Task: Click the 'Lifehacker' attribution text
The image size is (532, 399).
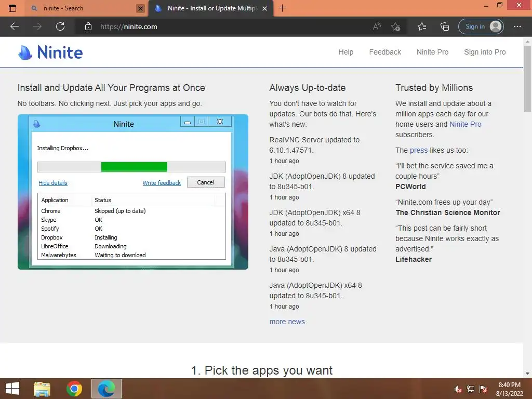Action: [414, 259]
